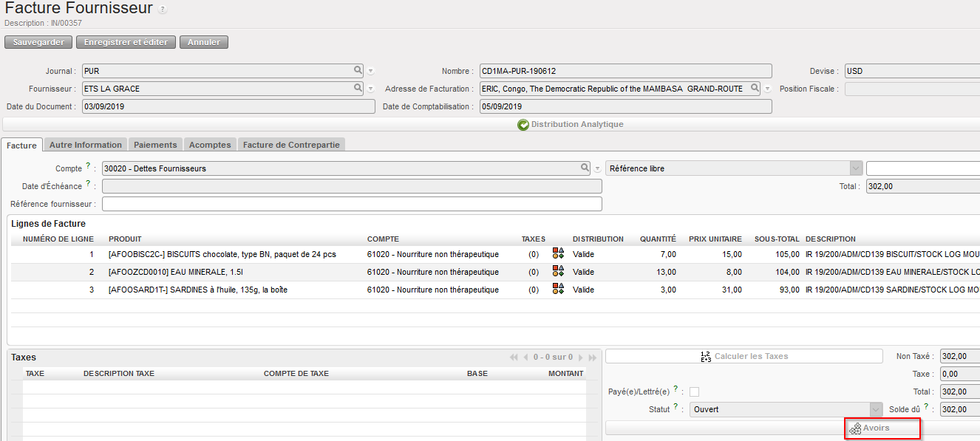The width and height of the screenshot is (980, 441).
Task: Click the Compte field search magnifier icon
Action: 585,168
